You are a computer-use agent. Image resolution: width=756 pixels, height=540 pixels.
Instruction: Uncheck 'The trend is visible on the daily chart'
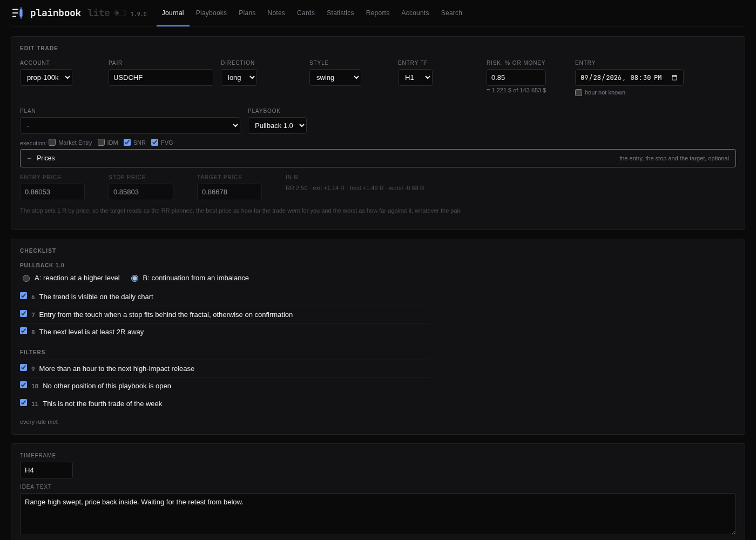tap(23, 296)
